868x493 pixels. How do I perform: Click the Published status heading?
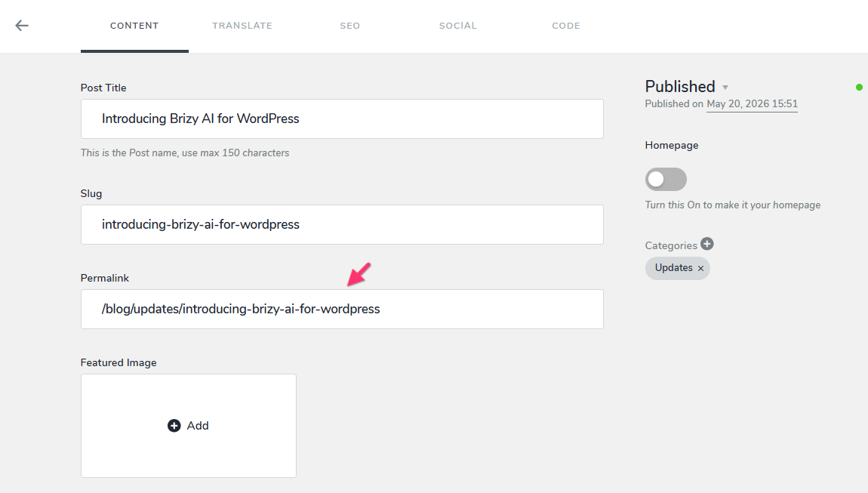click(x=680, y=87)
